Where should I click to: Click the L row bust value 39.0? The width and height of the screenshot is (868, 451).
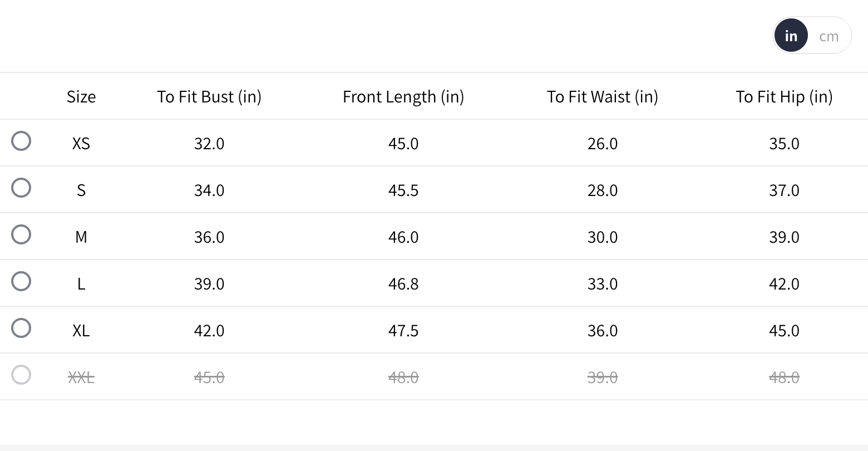pos(209,284)
